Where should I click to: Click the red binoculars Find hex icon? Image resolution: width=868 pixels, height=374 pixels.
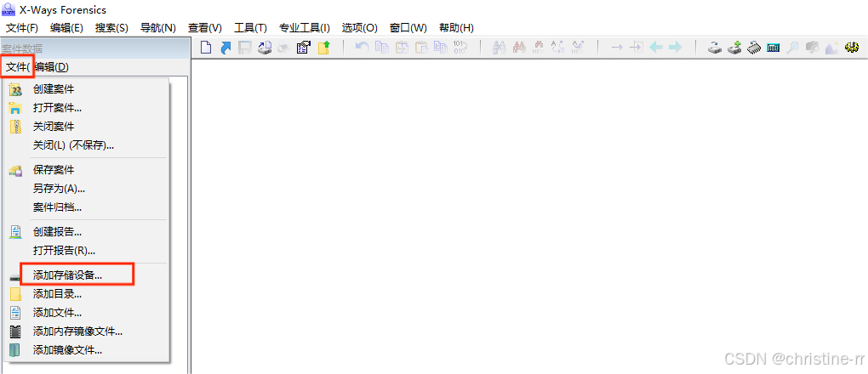(519, 48)
